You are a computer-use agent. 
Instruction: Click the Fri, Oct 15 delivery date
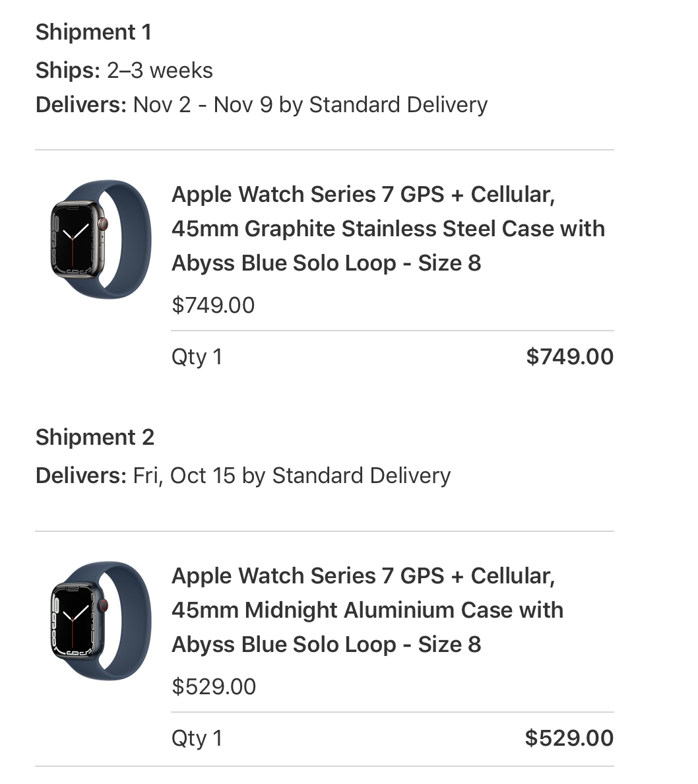(x=184, y=476)
